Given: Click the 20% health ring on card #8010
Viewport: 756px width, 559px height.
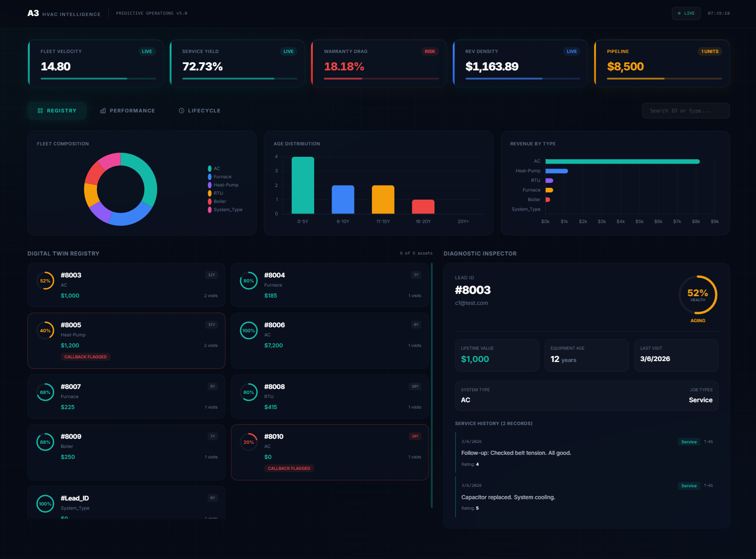Looking at the screenshot, I should coord(248,442).
